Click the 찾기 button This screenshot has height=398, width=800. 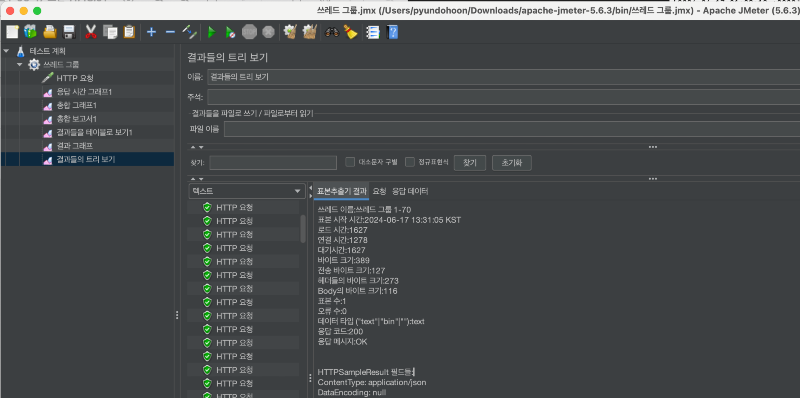point(469,163)
